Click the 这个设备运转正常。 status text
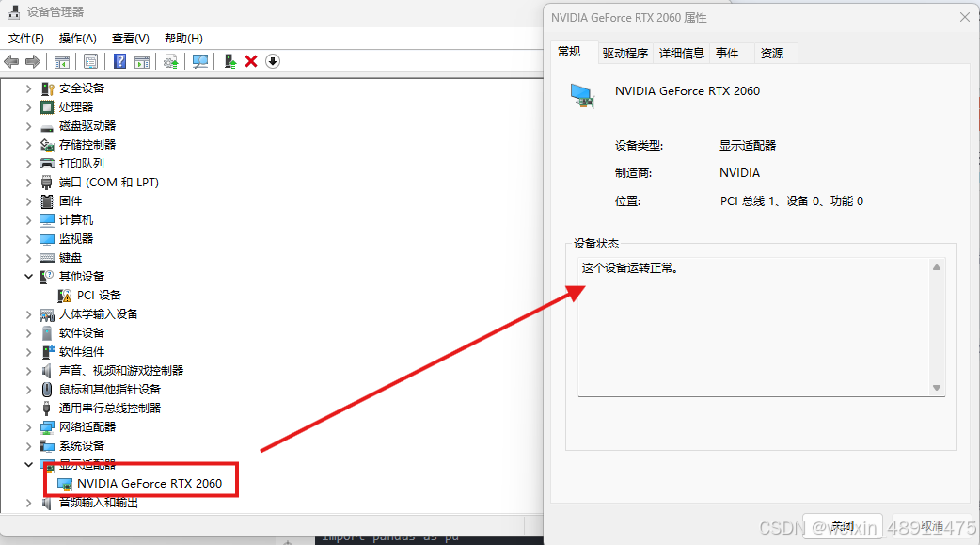This screenshot has width=980, height=545. pos(630,268)
